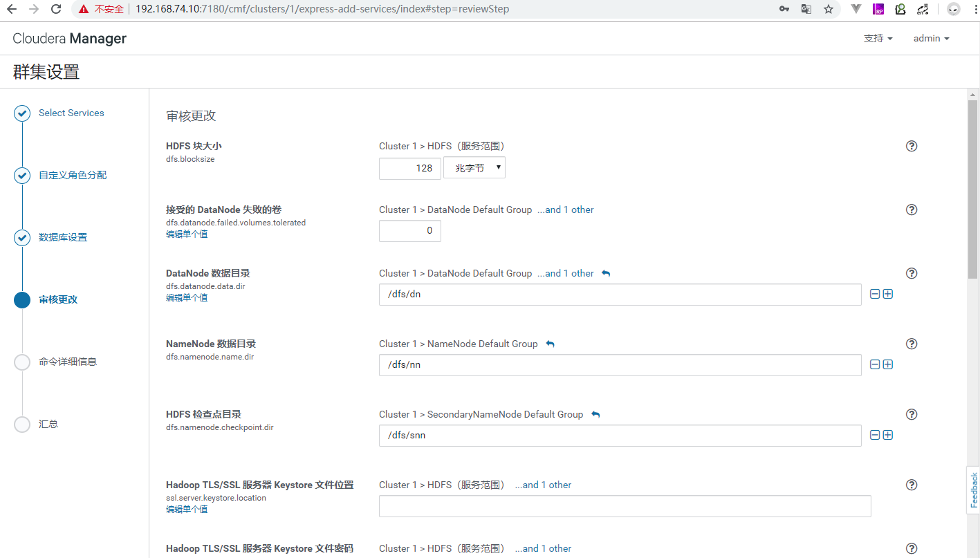Open help for HDFS block size
This screenshot has height=558, width=980.
click(912, 146)
